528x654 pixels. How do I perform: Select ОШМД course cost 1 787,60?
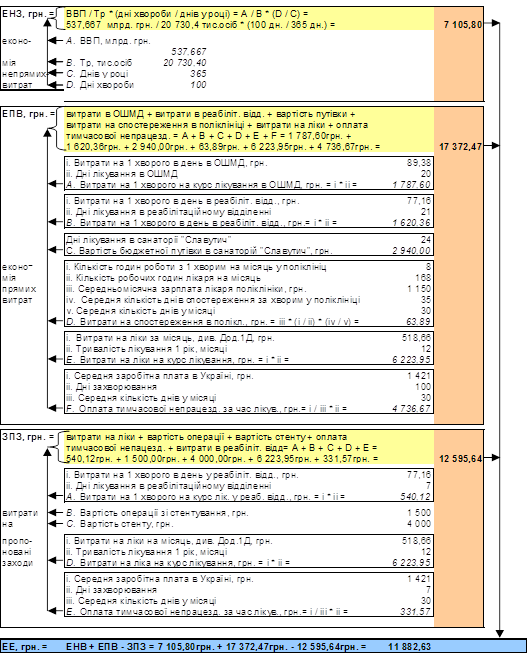point(411,185)
